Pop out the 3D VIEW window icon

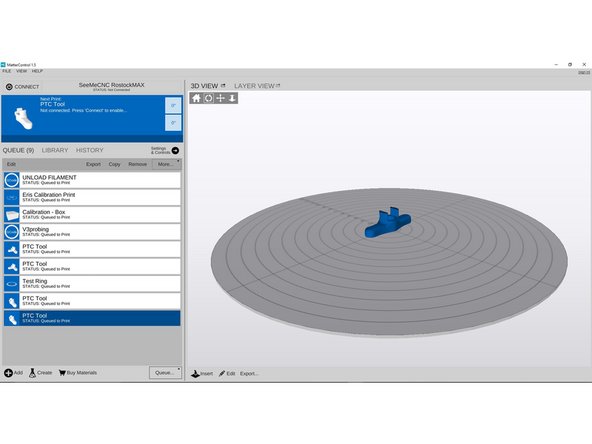[x=223, y=86]
